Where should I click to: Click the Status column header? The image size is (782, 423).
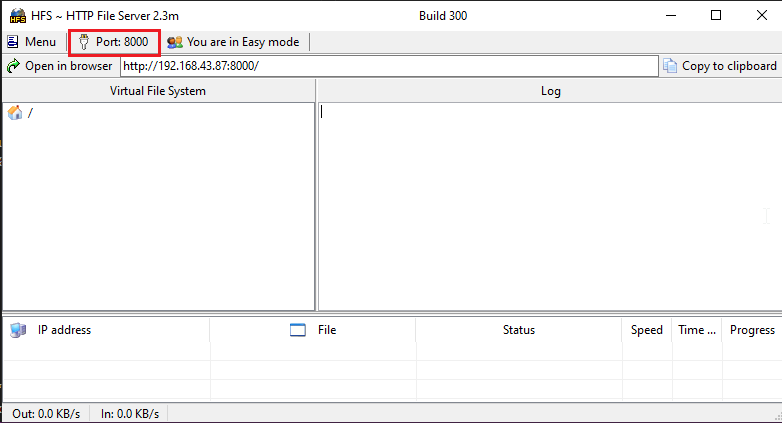coord(519,330)
